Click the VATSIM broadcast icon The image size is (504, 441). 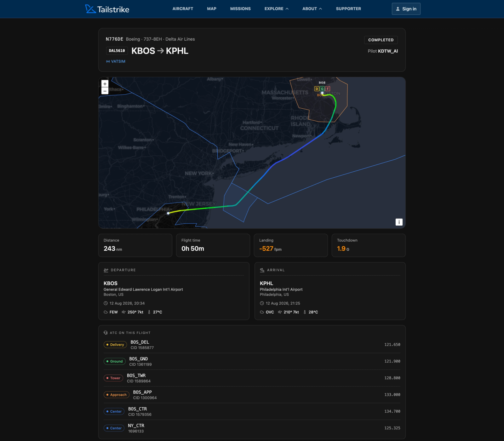(108, 61)
